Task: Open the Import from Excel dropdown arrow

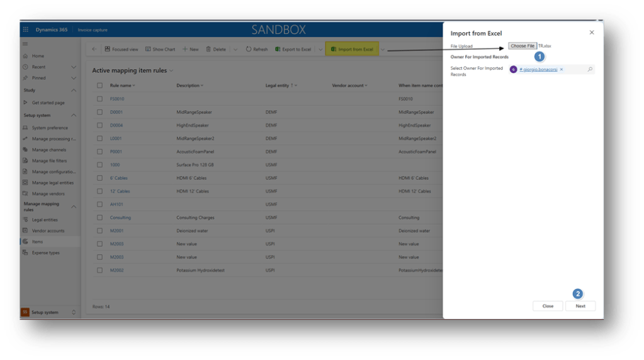Action: click(x=382, y=50)
